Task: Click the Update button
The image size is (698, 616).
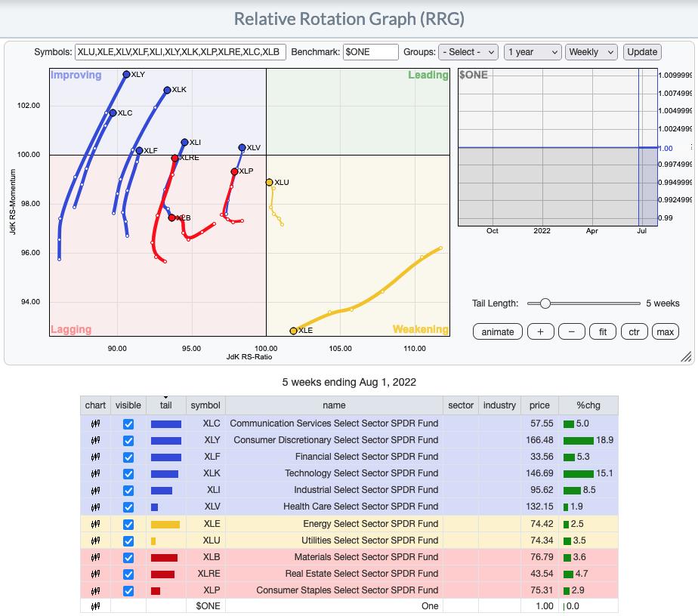Action: (x=642, y=52)
